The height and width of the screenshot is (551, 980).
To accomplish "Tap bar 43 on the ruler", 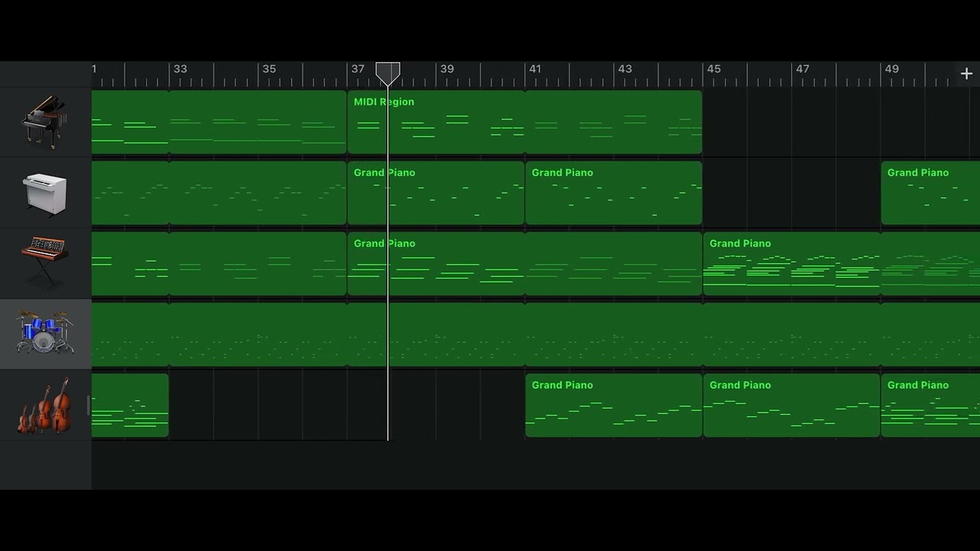I will pyautogui.click(x=625, y=69).
